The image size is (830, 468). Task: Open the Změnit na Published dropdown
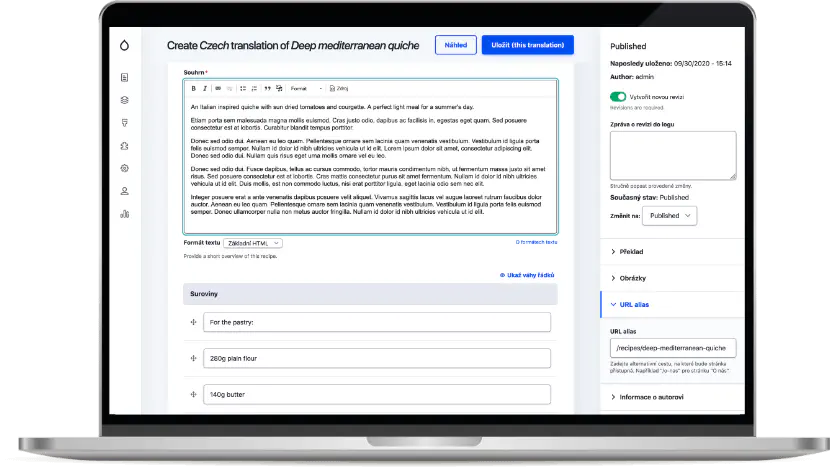[x=670, y=215]
